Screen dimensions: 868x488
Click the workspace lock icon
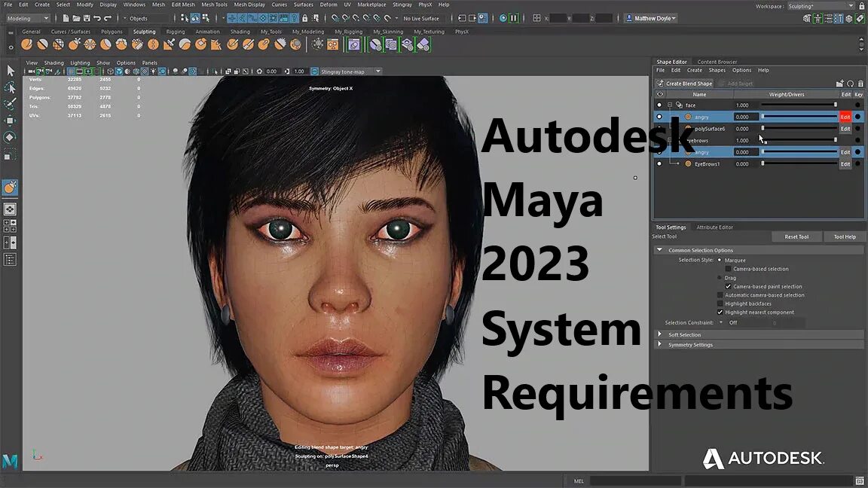click(x=861, y=6)
